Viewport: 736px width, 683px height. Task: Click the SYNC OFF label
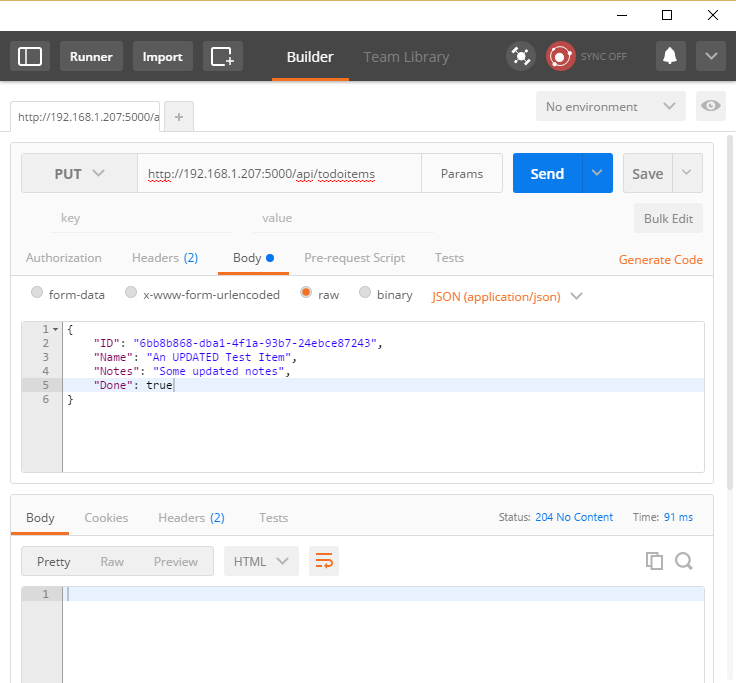coord(604,57)
